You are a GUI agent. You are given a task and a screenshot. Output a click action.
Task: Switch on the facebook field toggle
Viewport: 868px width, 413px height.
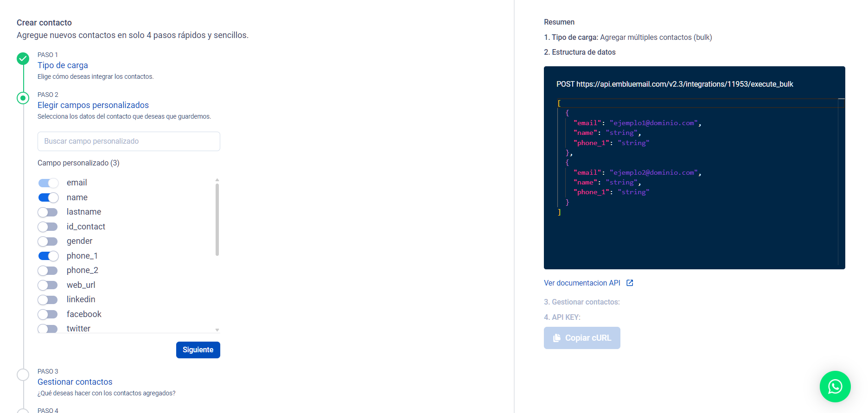tap(48, 314)
